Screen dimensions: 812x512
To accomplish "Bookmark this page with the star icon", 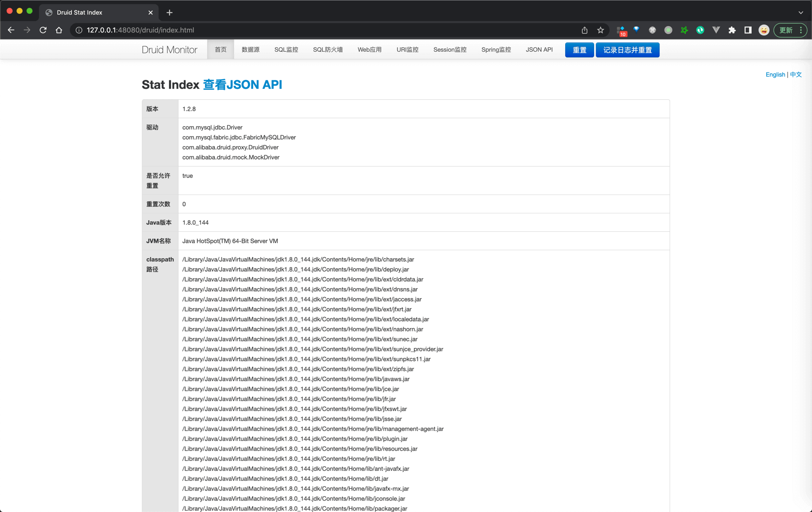I will 601,30.
